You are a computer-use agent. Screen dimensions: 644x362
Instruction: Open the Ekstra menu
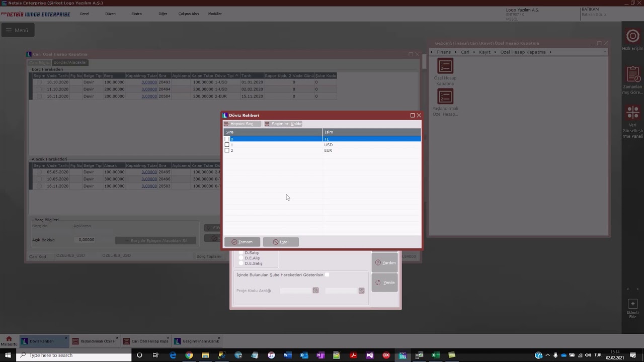click(136, 14)
